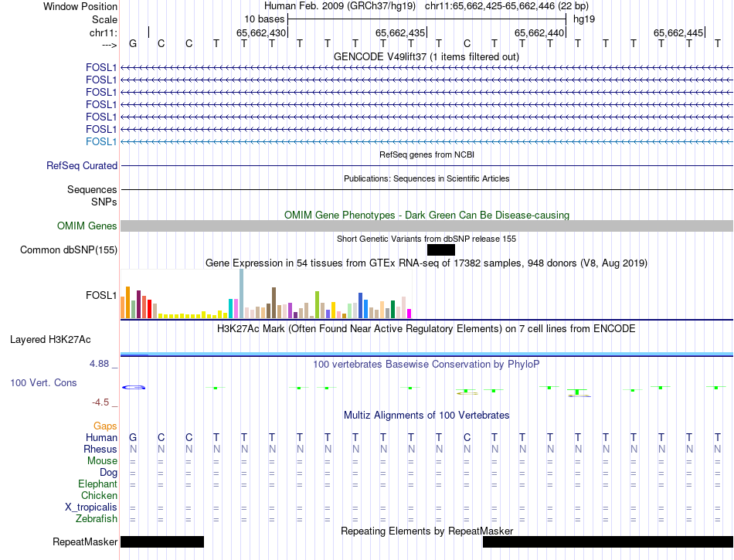Click the -4.5 PhyloP axis value
This screenshot has width=734, height=560.
click(100, 402)
